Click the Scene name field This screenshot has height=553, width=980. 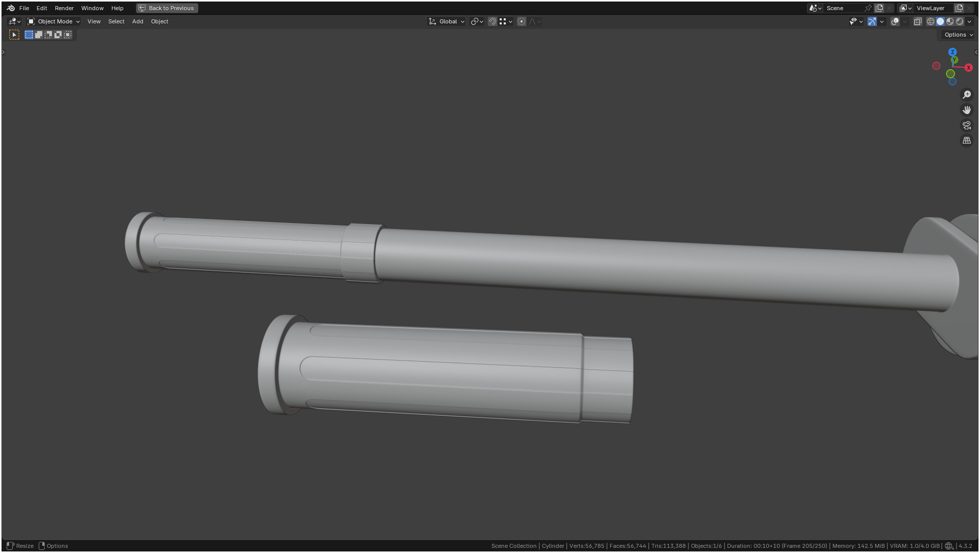[843, 8]
